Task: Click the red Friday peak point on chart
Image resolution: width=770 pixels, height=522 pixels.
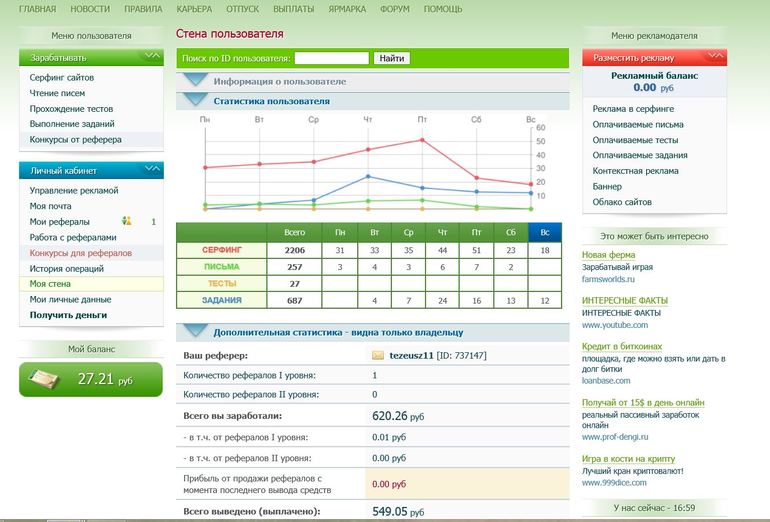Action: pos(422,140)
